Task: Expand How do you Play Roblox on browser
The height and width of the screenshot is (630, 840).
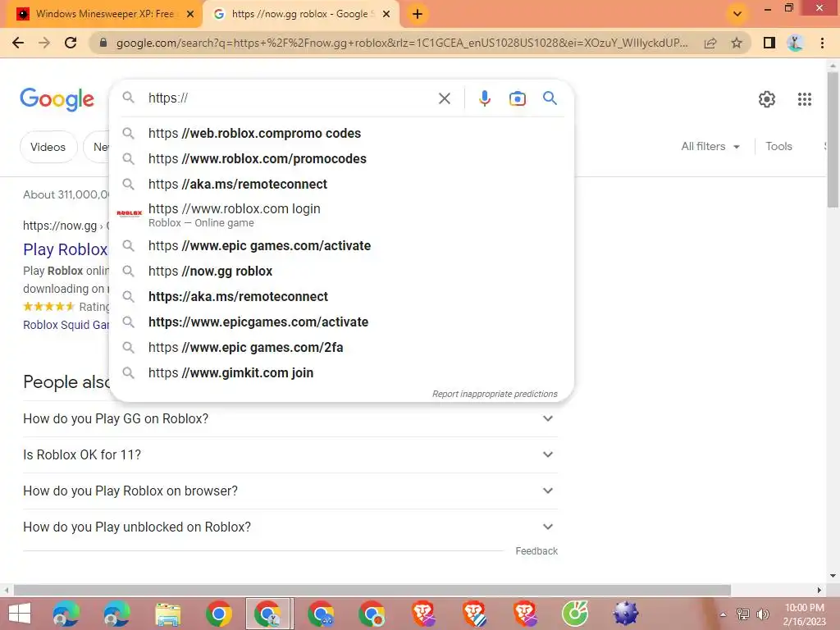Action: tap(290, 491)
